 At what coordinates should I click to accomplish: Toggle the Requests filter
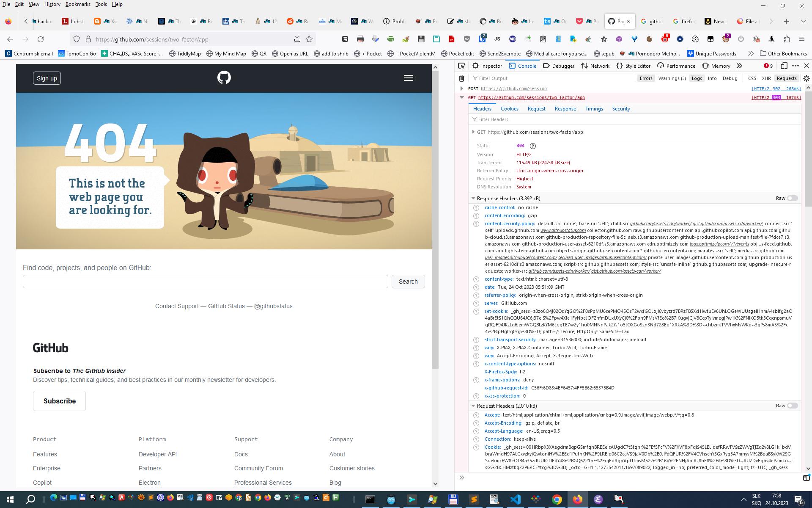(787, 78)
